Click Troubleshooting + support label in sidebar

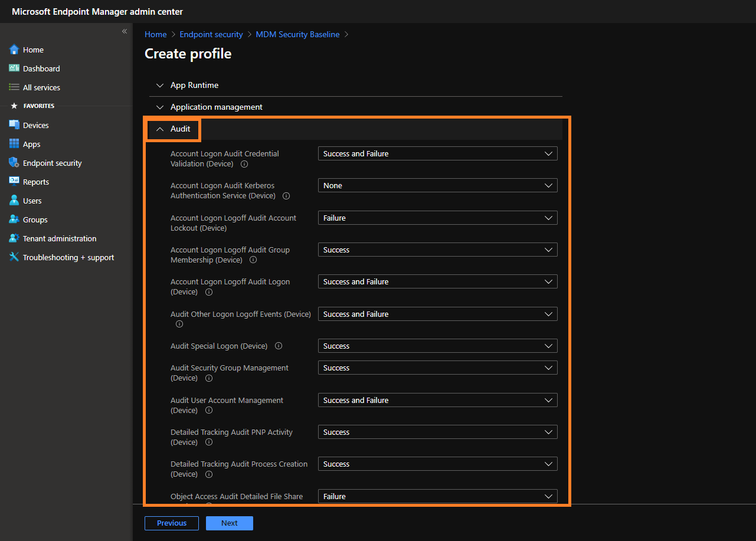click(68, 257)
